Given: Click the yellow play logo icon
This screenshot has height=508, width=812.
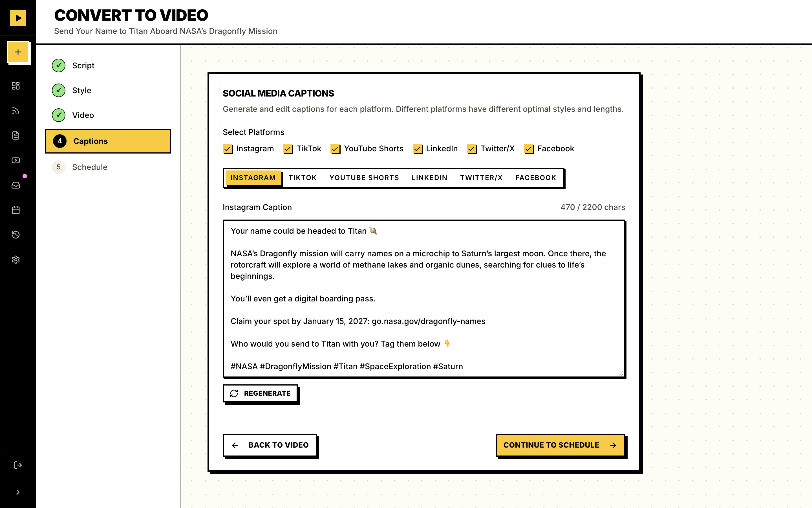Looking at the screenshot, I should [18, 18].
